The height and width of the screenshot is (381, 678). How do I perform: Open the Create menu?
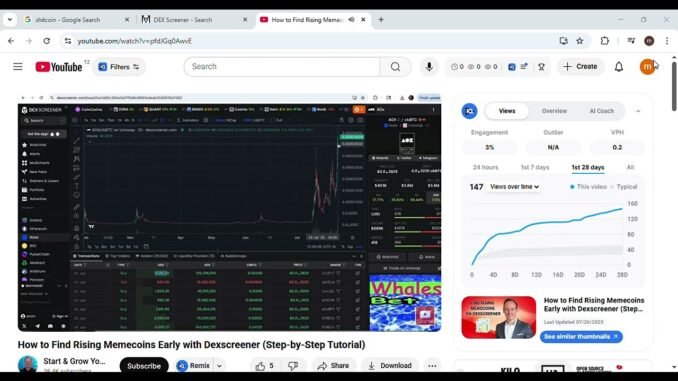tap(580, 67)
